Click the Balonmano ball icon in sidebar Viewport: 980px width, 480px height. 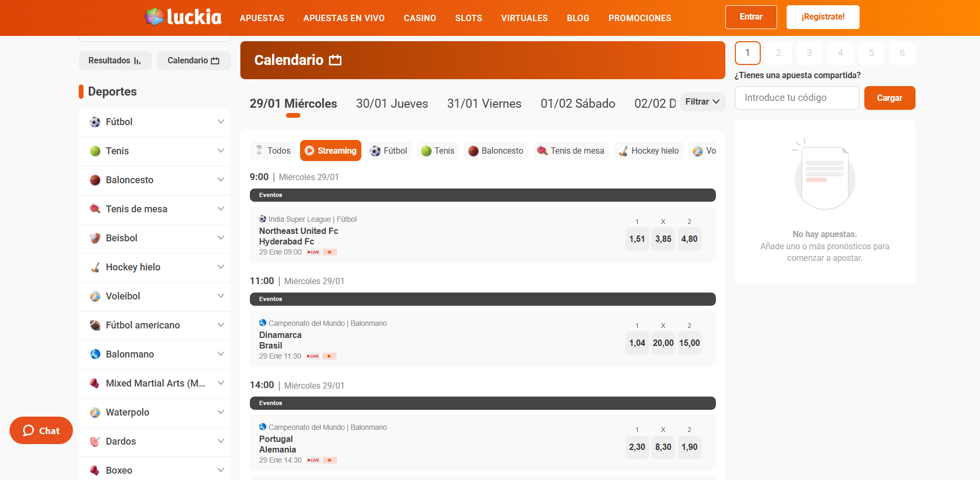(95, 354)
